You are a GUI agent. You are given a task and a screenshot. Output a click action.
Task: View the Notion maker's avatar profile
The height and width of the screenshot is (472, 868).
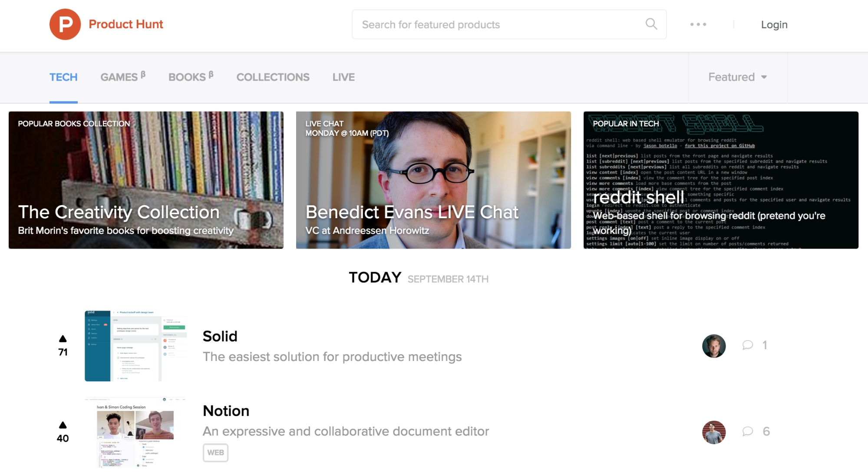pyautogui.click(x=713, y=432)
